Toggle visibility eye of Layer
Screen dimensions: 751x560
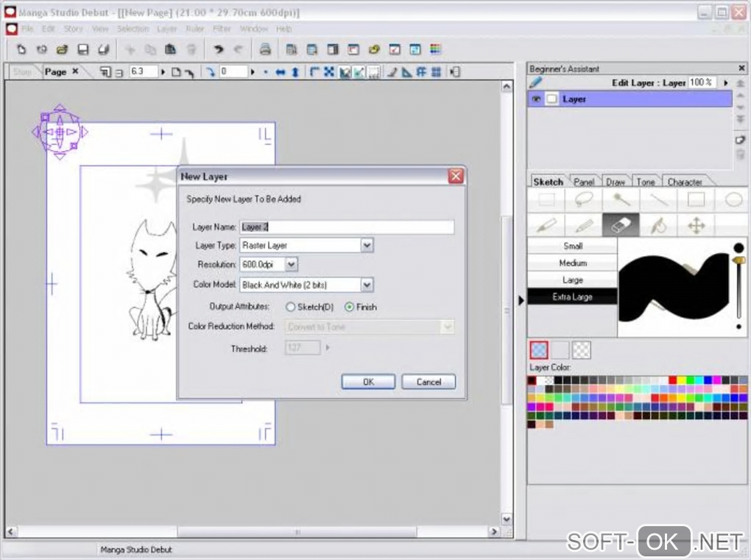536,99
